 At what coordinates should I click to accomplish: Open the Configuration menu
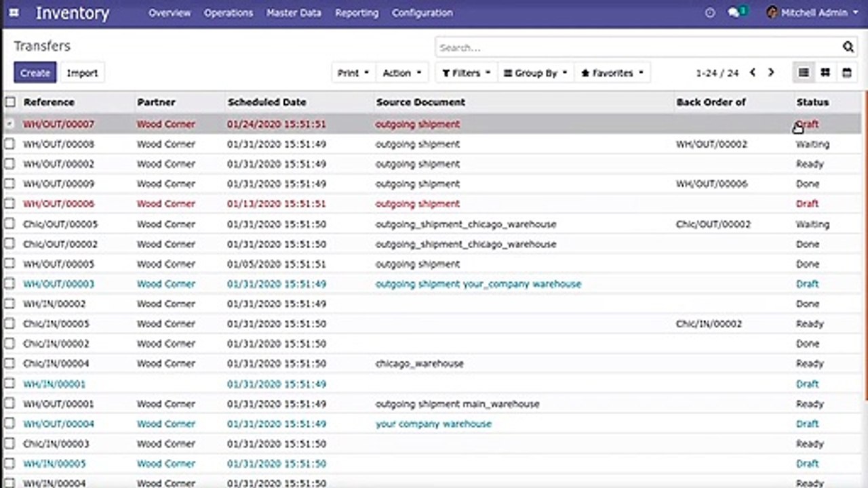pos(422,13)
